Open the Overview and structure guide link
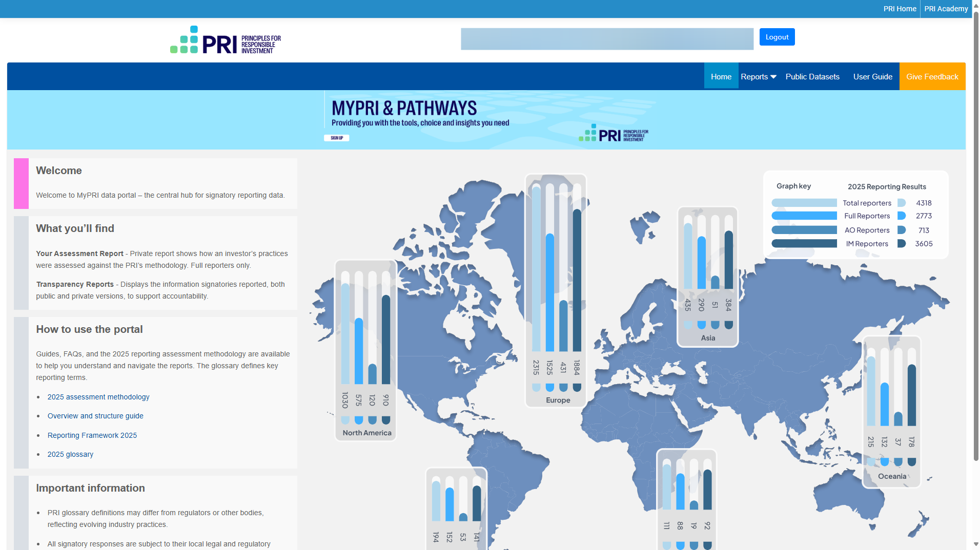980x550 pixels. [95, 416]
